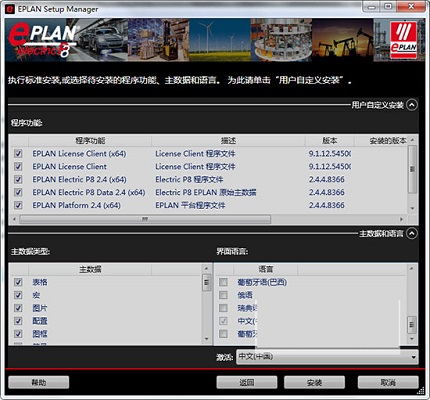Click the 程序功能 column header

click(x=90, y=141)
